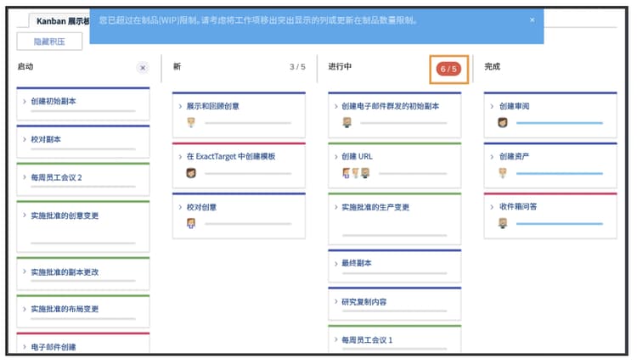Expand the 每周员工会议 2 card
Viewport: 637px width, 364px height.
point(25,177)
